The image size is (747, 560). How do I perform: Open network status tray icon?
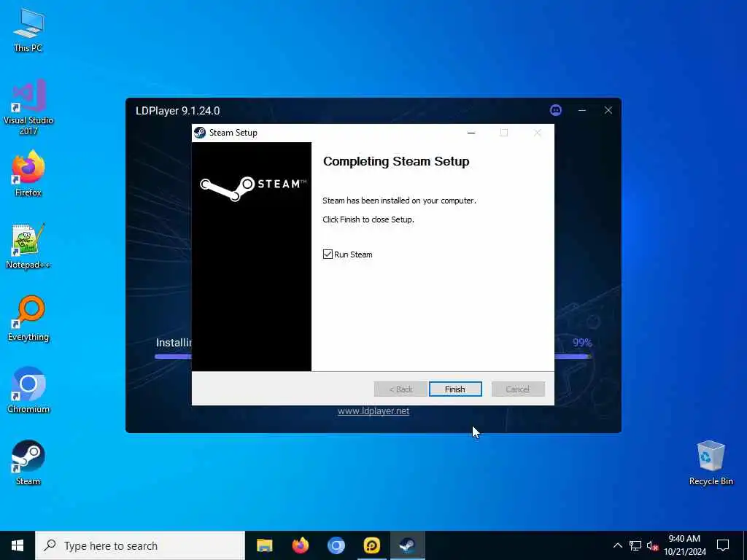pyautogui.click(x=635, y=545)
